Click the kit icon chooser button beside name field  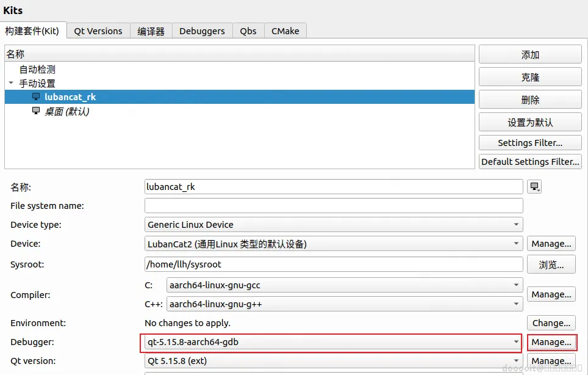pos(534,186)
